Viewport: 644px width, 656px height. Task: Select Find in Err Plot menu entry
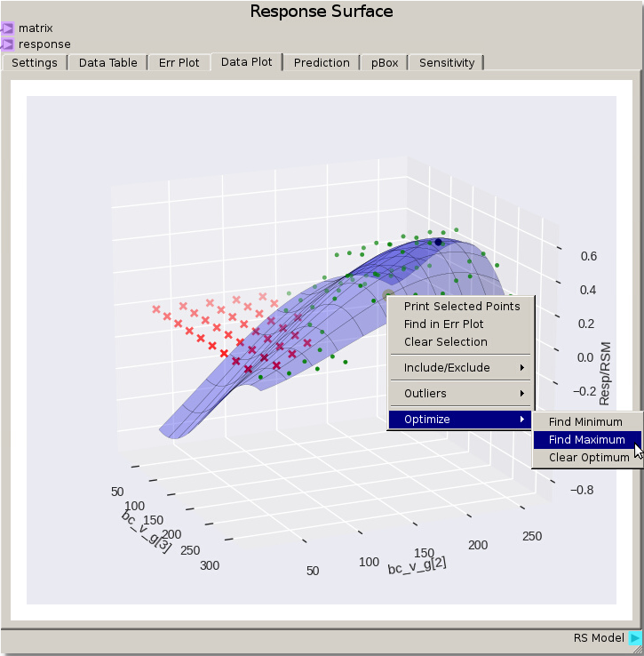click(443, 324)
